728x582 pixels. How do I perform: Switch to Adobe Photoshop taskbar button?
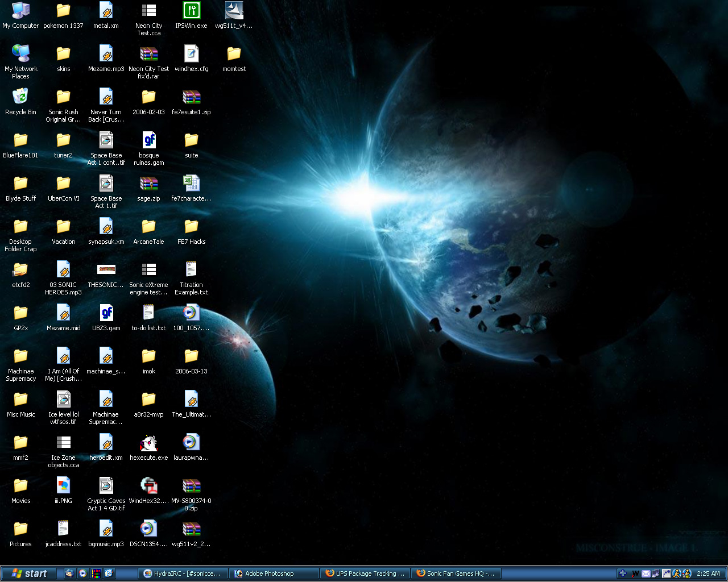point(275,573)
